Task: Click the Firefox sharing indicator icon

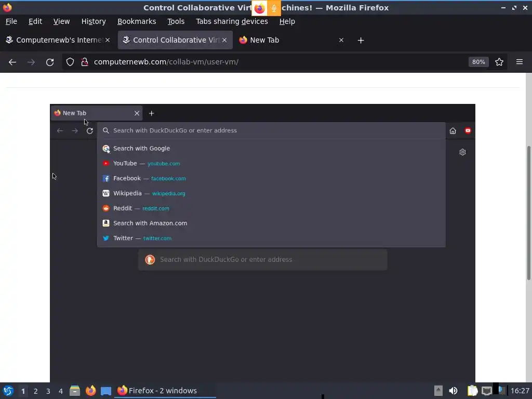Action: tap(260, 8)
